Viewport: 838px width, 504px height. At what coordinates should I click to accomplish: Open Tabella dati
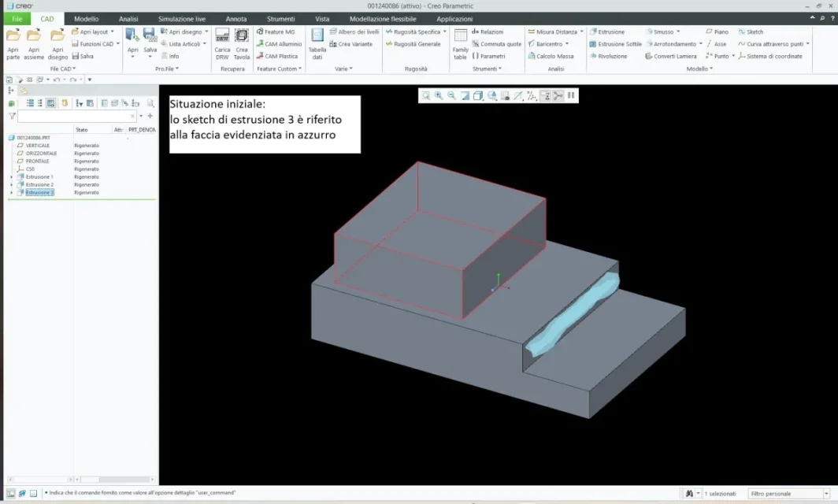[317, 44]
